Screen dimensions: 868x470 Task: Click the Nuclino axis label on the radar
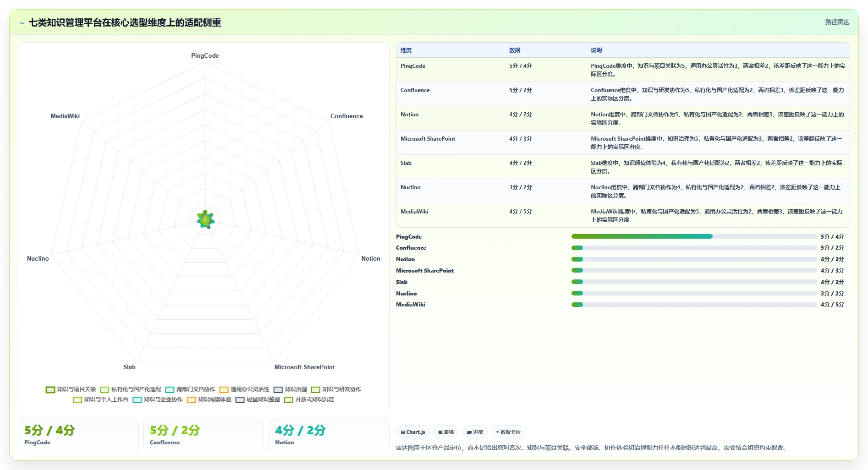[38, 258]
